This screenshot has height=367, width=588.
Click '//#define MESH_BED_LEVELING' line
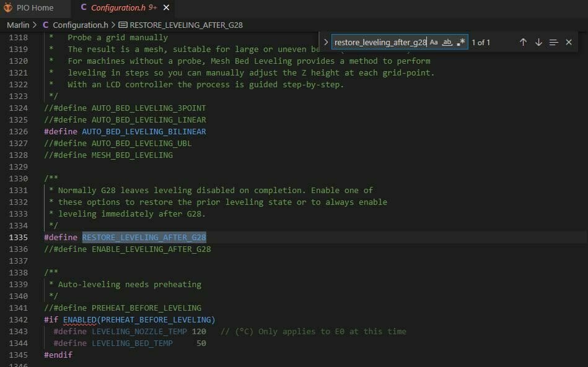[x=108, y=155]
